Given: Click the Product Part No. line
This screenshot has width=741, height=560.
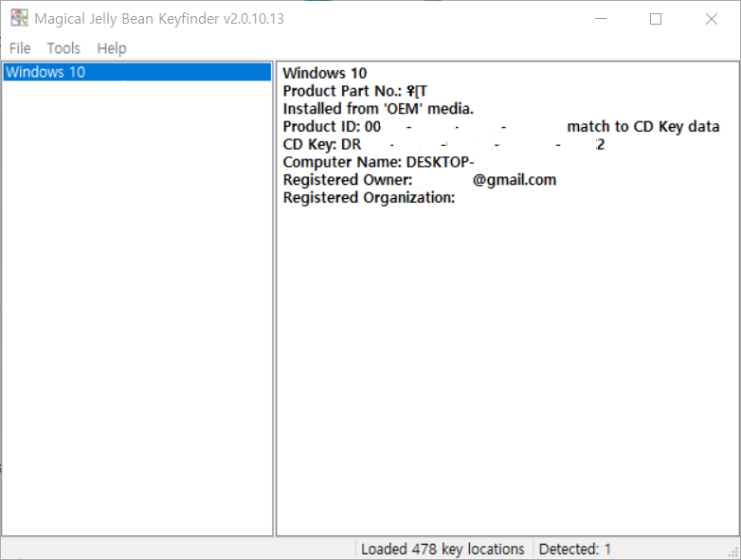Looking at the screenshot, I should click(x=355, y=91).
